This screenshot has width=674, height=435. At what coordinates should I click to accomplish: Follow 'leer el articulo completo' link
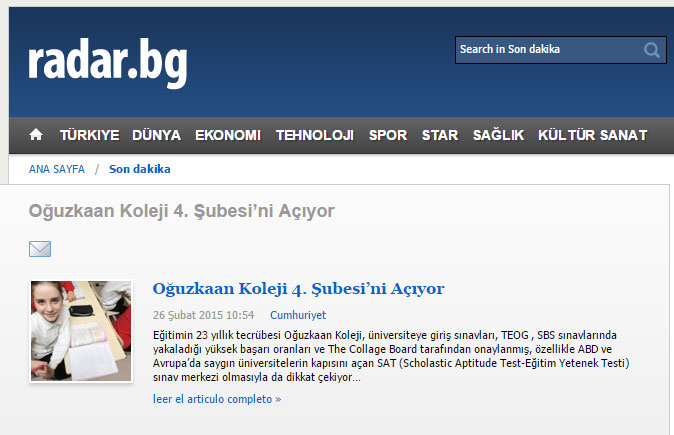(217, 399)
